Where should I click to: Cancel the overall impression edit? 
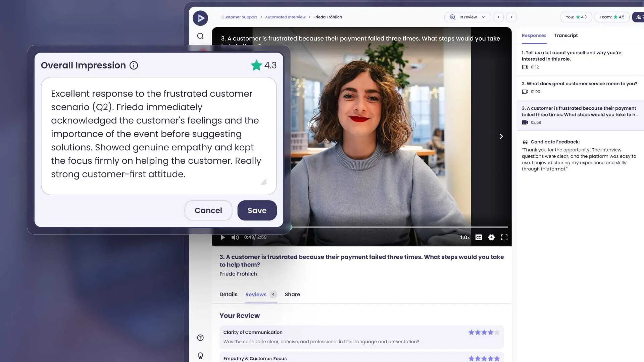tap(208, 210)
